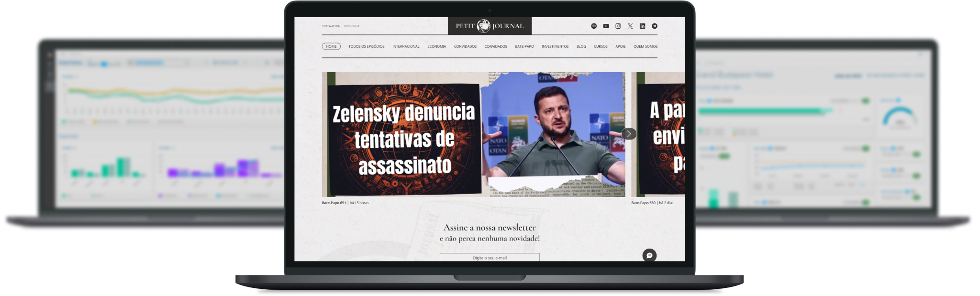The image size is (980, 296).
Task: Navigate to the Bate-Papo section
Action: pos(524,46)
